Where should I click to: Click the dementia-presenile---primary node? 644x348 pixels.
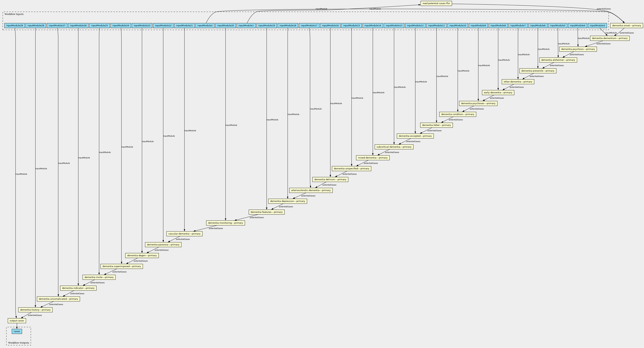[538, 71]
